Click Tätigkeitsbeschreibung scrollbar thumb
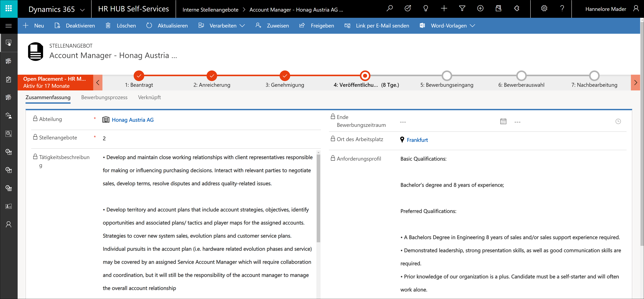 pyautogui.click(x=318, y=198)
